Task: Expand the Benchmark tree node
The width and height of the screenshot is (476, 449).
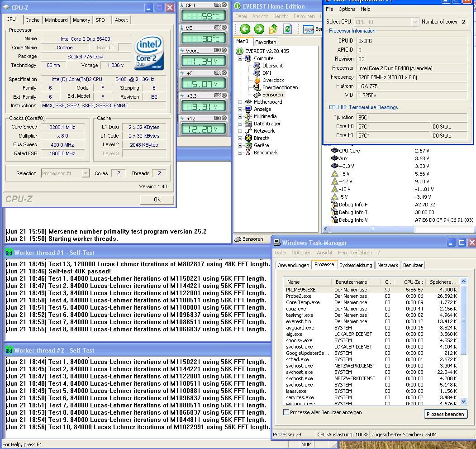Action: pyautogui.click(x=240, y=153)
